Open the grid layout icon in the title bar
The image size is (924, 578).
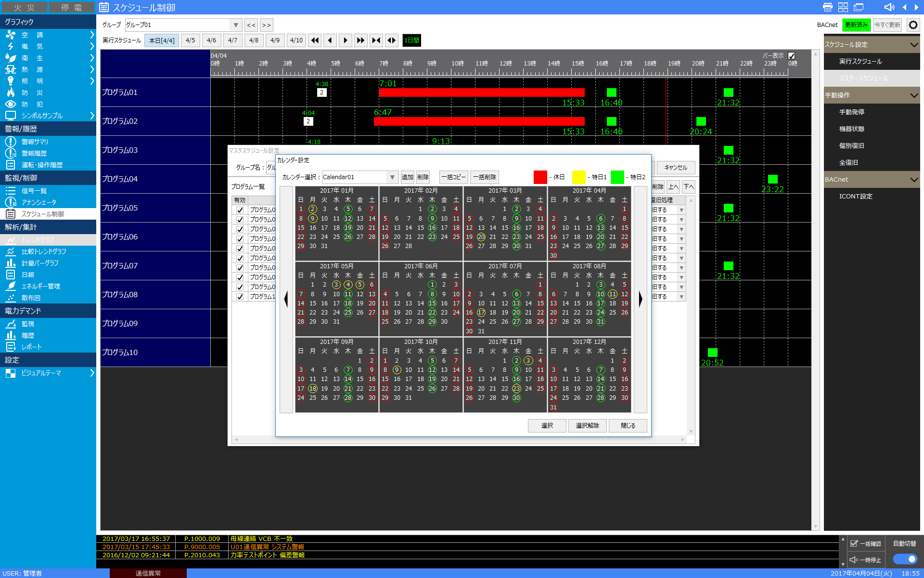coord(843,7)
